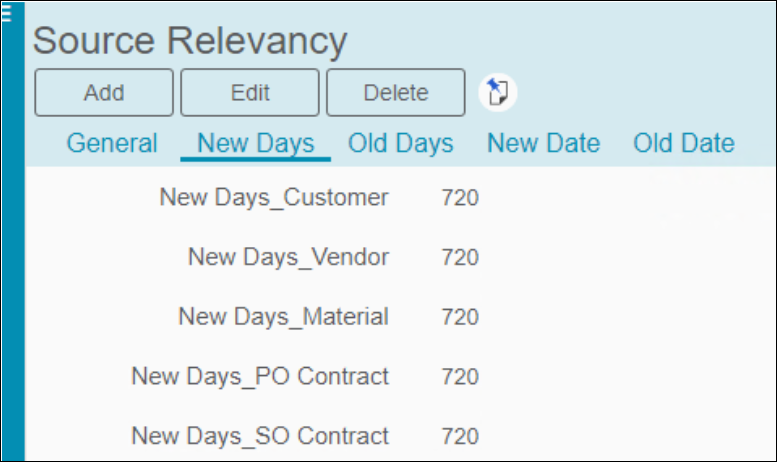Select the New Days_Vendor label
This screenshot has width=777, height=462.
(x=288, y=257)
